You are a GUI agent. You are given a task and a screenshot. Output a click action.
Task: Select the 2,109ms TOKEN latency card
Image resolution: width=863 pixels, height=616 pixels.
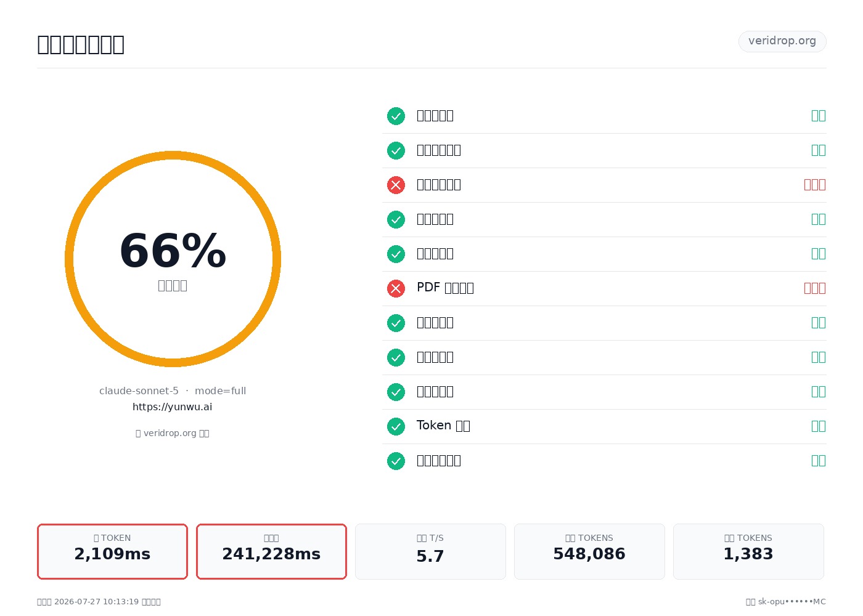click(112, 551)
